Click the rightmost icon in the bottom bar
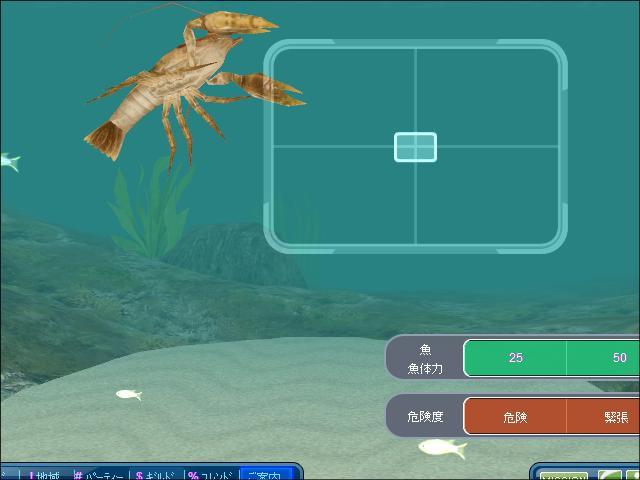Image resolution: width=640 pixels, height=480 pixels. click(x=632, y=475)
